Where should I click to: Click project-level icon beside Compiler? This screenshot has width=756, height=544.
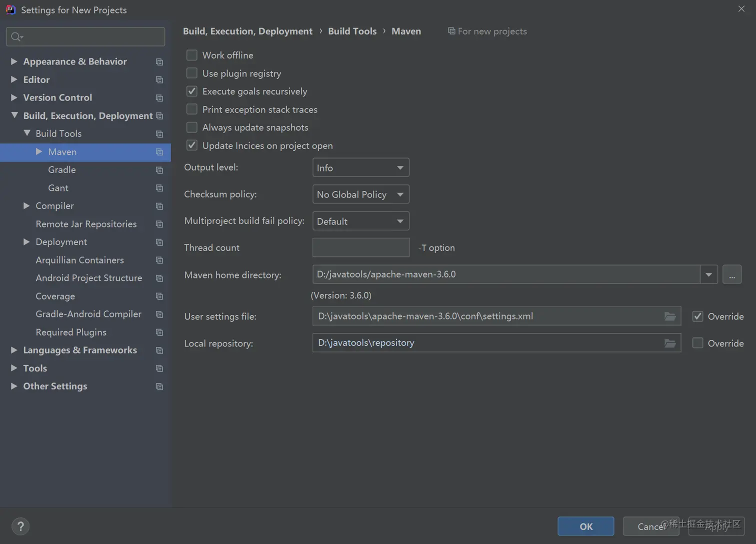tap(159, 206)
